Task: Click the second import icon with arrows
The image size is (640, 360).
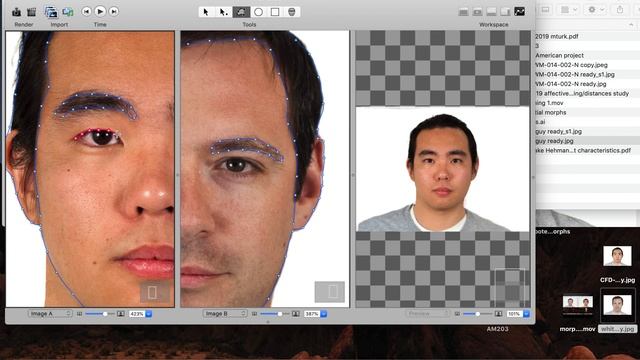Action: (x=68, y=12)
